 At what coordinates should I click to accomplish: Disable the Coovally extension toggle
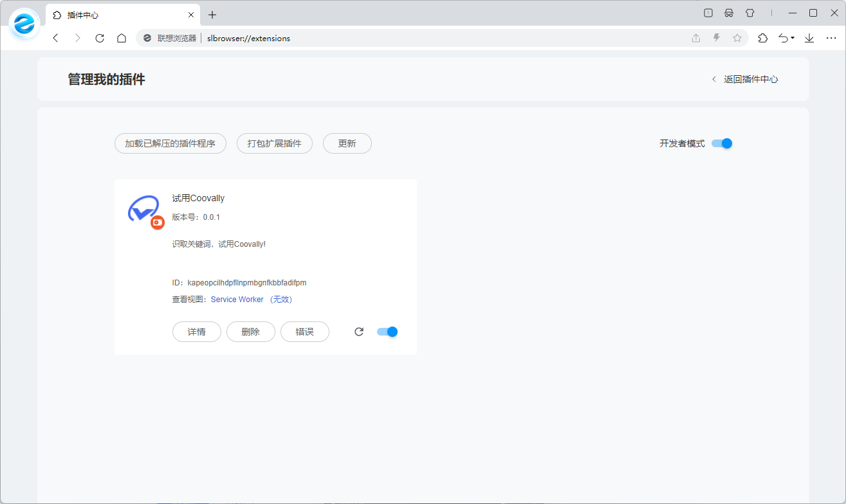click(x=387, y=332)
